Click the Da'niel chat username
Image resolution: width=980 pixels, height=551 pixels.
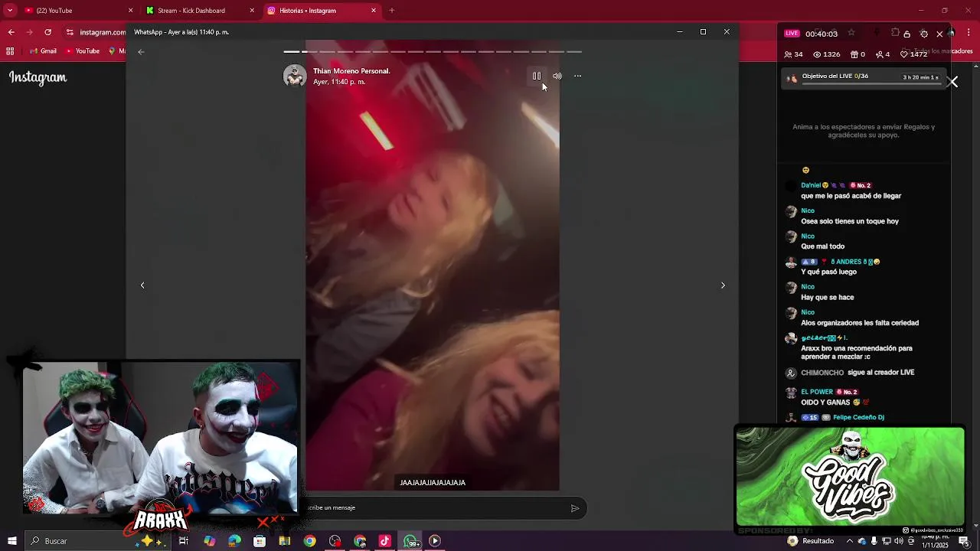click(x=811, y=185)
